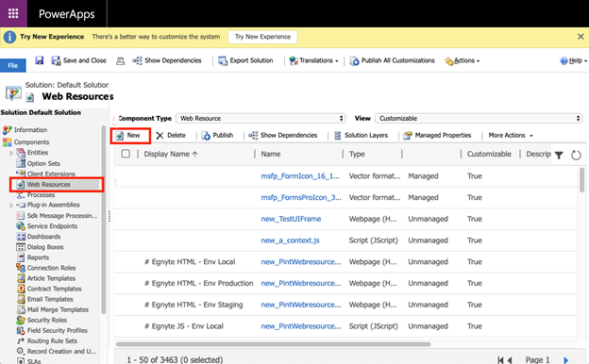
Task: Open More Actions dropdown
Action: tap(511, 136)
